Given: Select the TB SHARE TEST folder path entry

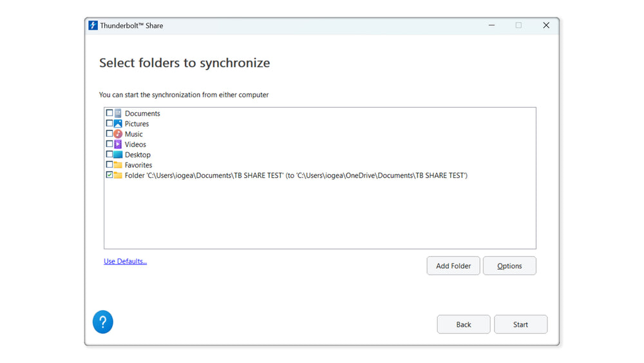Looking at the screenshot, I should (296, 175).
